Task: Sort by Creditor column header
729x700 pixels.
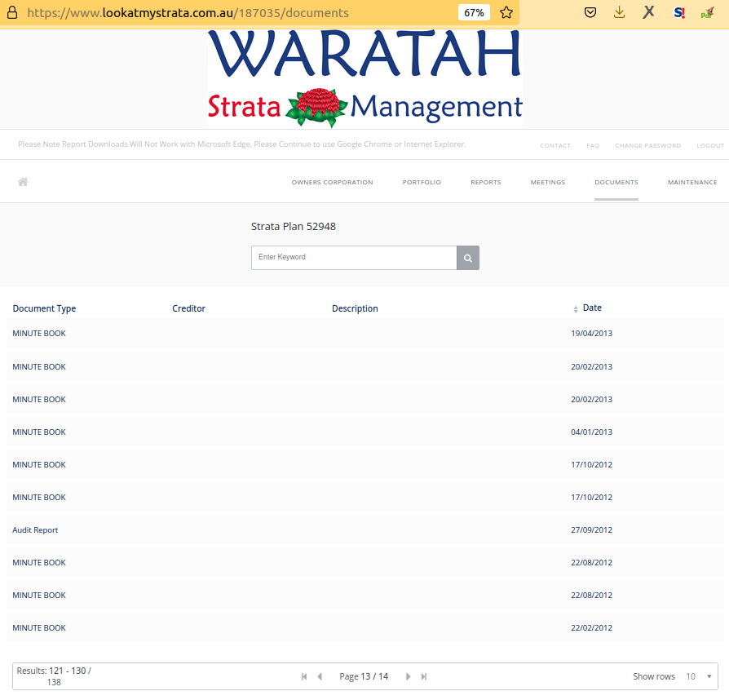Action: (188, 308)
